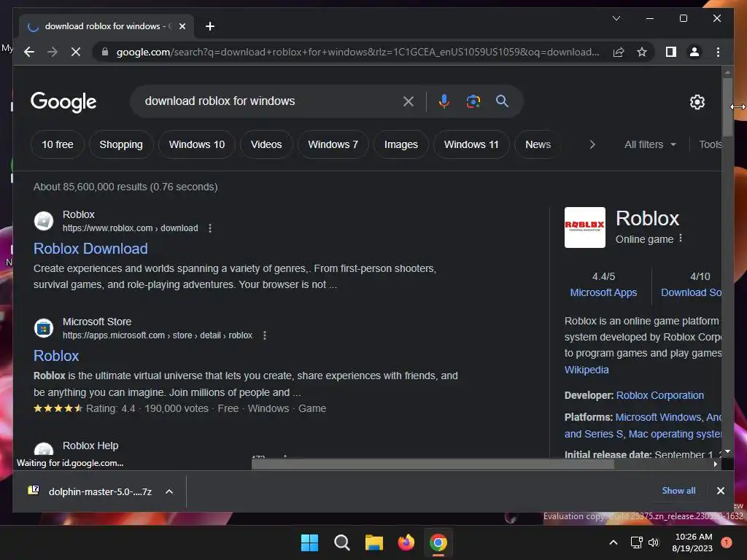Switch to the News results tab
The height and width of the screenshot is (560, 747).
538,144
